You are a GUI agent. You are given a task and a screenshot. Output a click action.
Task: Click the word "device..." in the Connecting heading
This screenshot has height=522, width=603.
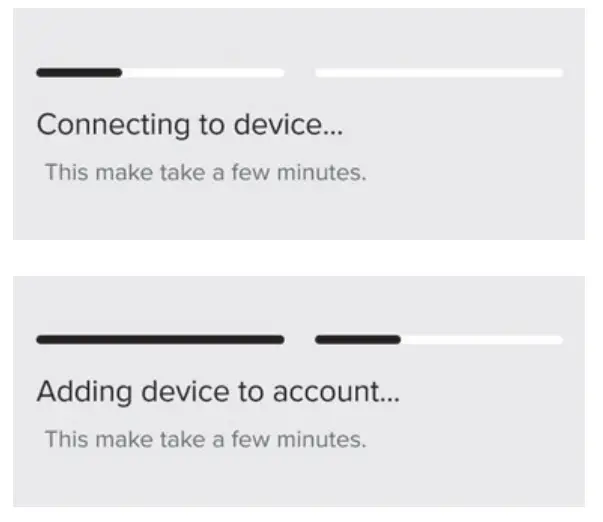click(288, 124)
